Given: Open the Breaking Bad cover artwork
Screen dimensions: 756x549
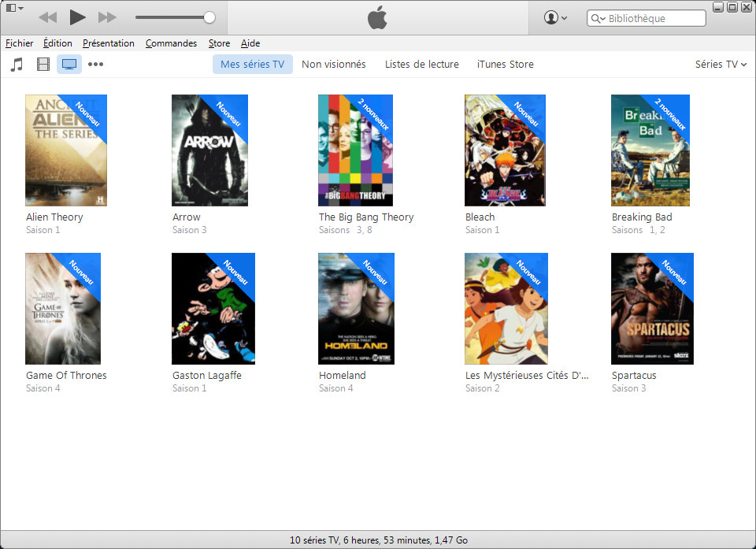Looking at the screenshot, I should (650, 150).
